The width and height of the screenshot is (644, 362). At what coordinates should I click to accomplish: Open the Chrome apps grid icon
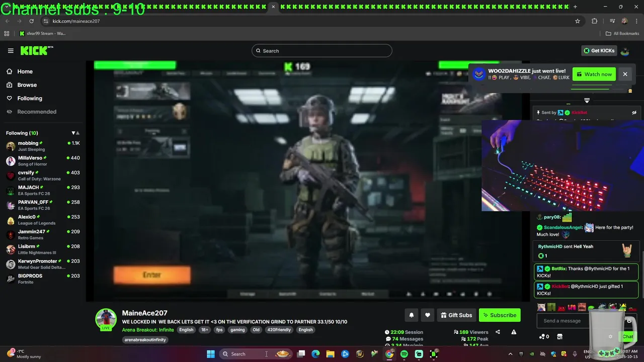[7, 34]
